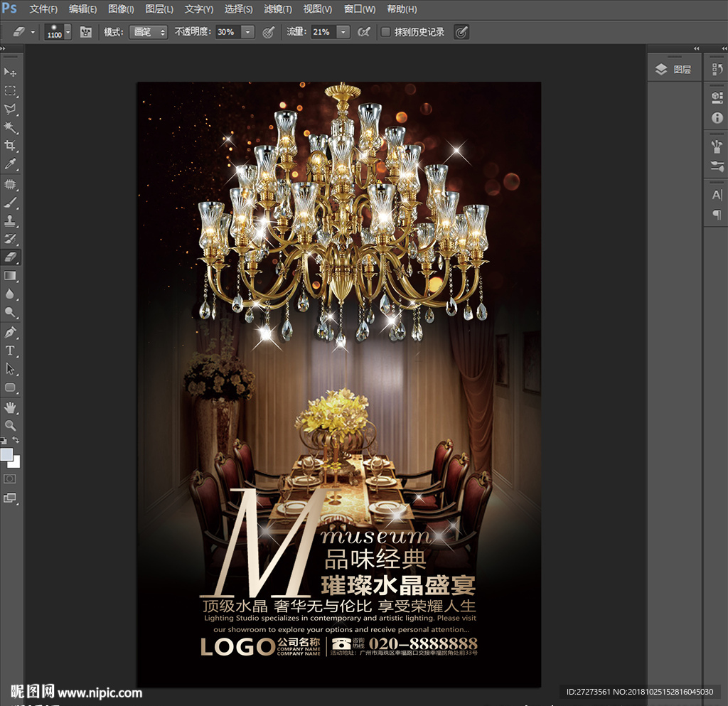Image resolution: width=728 pixels, height=706 pixels.
Task: Click the chandelier poster canvas image
Action: (339, 385)
